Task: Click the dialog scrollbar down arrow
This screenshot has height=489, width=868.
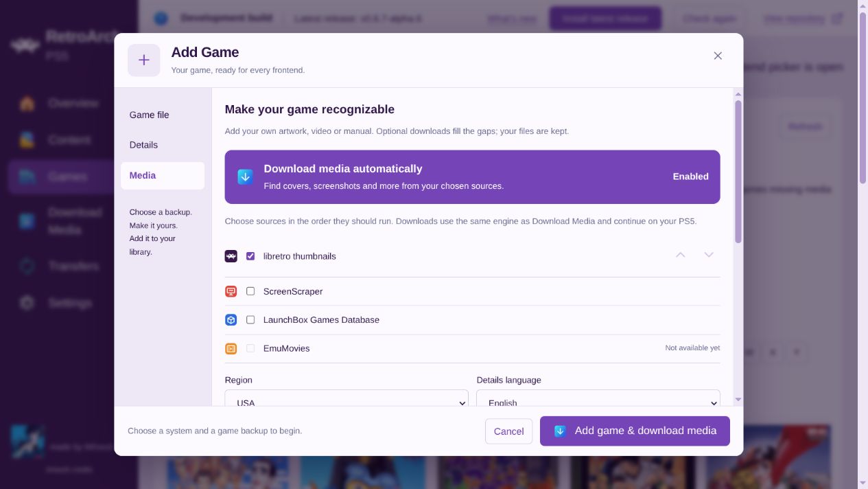Action: click(x=738, y=399)
